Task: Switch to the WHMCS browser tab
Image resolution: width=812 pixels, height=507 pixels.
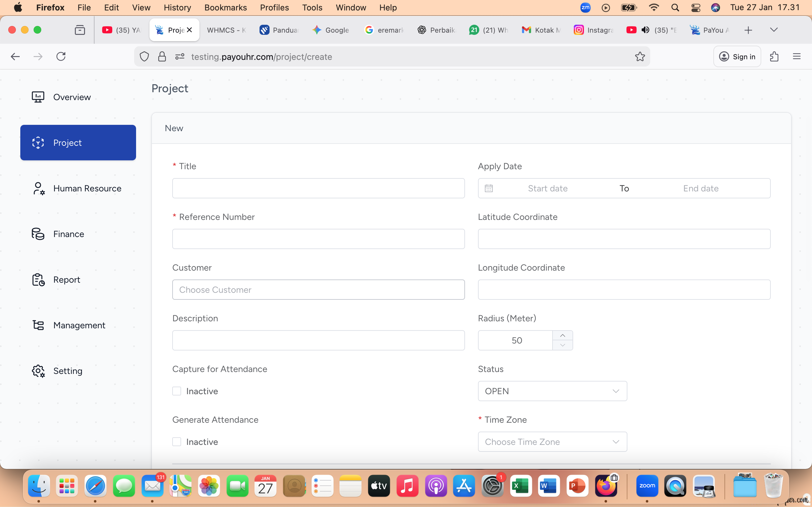Action: click(226, 30)
